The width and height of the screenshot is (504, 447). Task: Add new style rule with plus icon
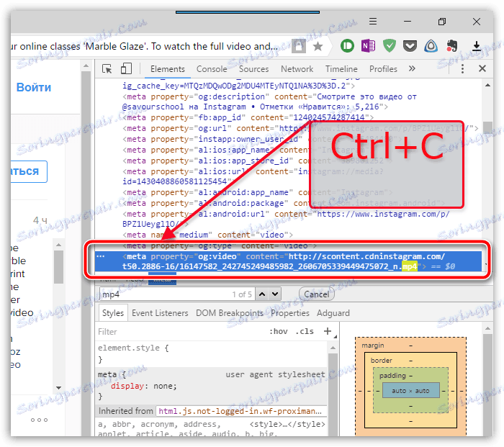pos(328,331)
